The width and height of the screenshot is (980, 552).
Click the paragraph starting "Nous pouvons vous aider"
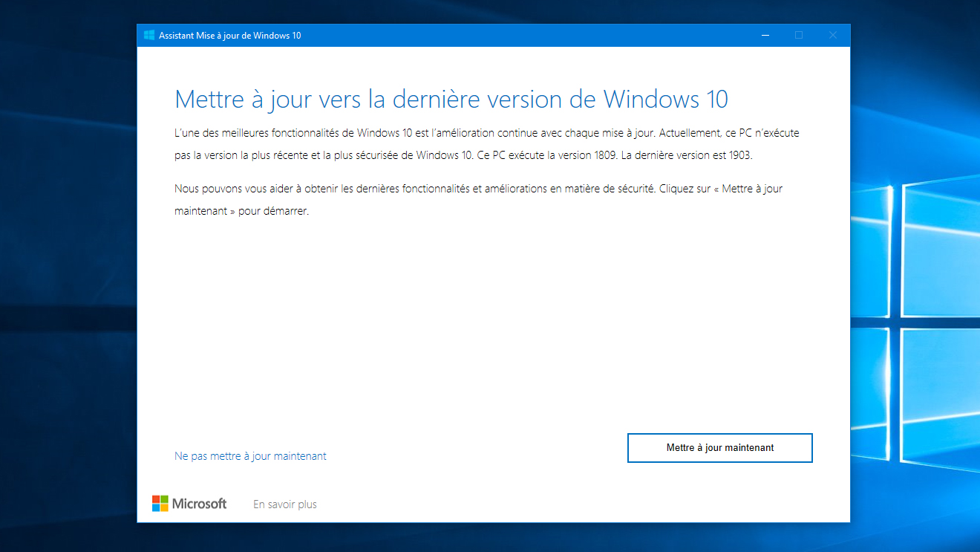point(479,199)
